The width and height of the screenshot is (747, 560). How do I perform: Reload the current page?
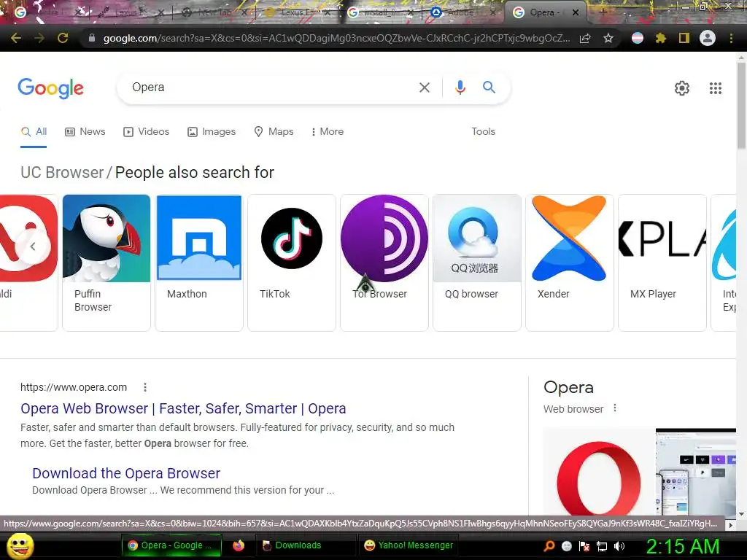63,38
